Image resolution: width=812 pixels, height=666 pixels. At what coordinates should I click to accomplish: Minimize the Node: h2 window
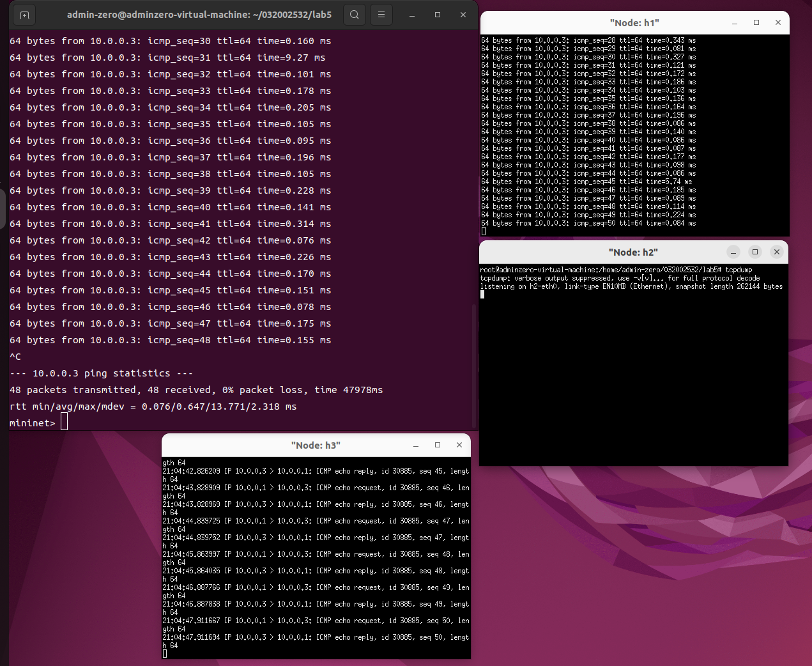733,252
